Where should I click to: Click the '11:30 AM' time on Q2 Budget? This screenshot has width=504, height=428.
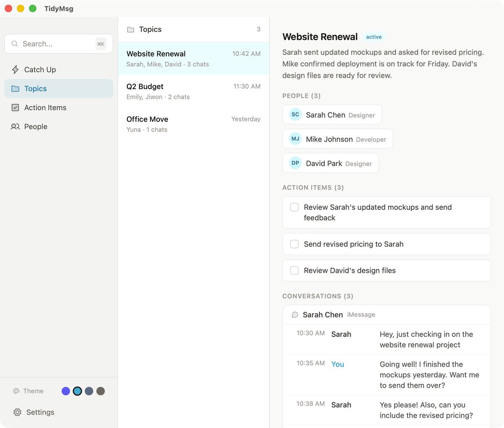[x=247, y=86]
